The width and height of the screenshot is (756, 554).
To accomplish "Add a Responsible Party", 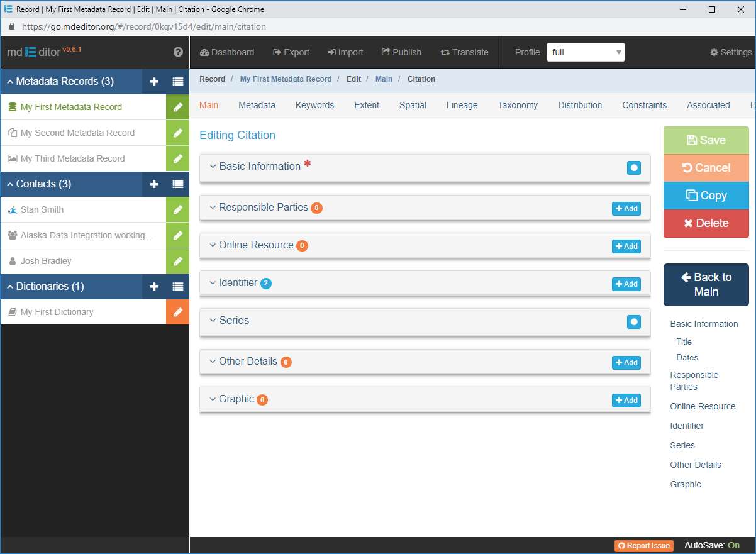I will tap(626, 209).
